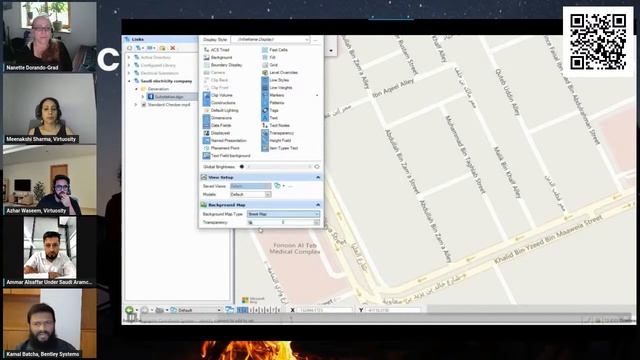Screen dimensions: 640x360
Task: Toggle Boundary Display view attribute
Action: tap(223, 65)
